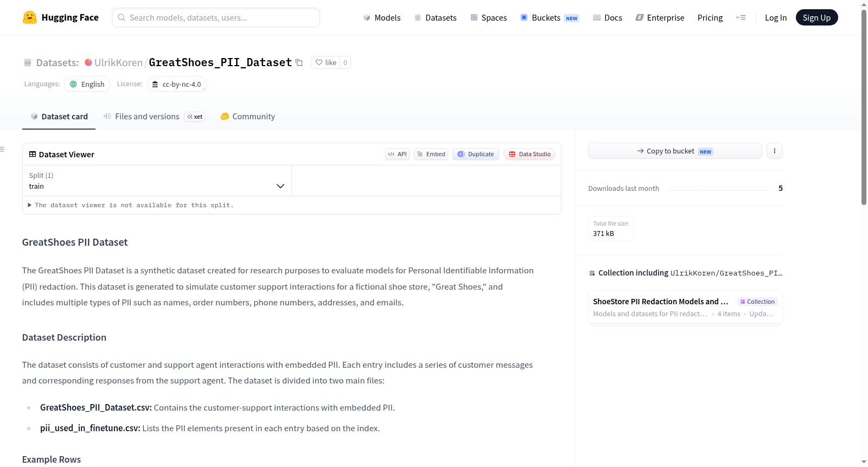The image size is (868, 467).
Task: Click the GreatShoes PII Dataset heading
Action: 75,242
